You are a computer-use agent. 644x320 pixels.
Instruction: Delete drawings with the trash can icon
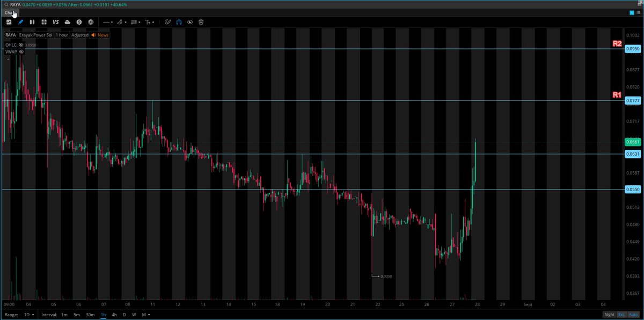201,22
